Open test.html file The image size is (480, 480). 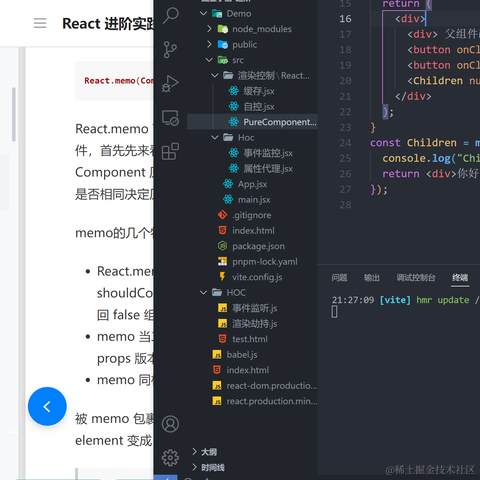(x=250, y=339)
